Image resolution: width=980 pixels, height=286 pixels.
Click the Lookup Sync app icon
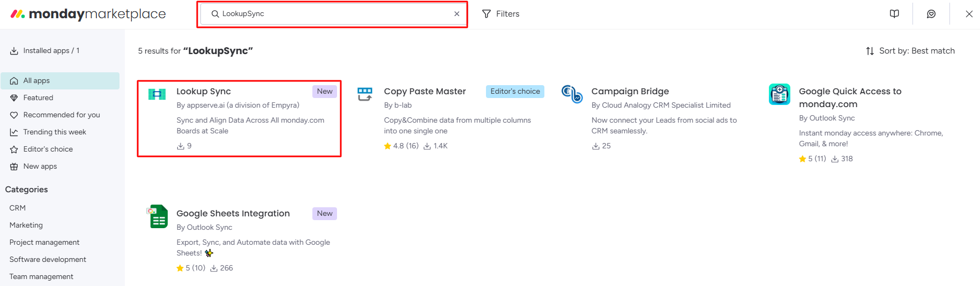click(x=157, y=94)
